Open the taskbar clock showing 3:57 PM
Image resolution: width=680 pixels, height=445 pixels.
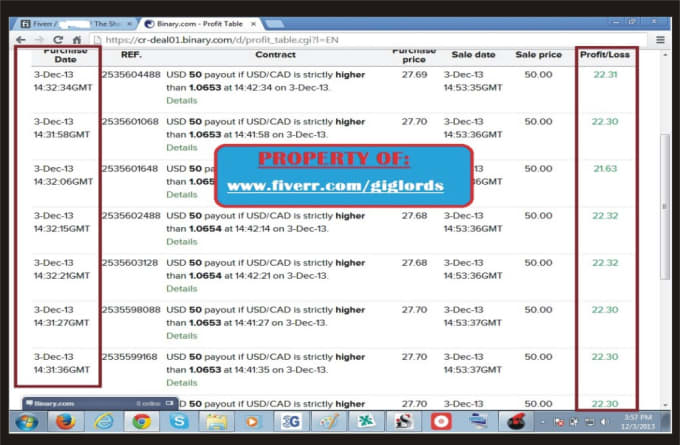click(638, 422)
